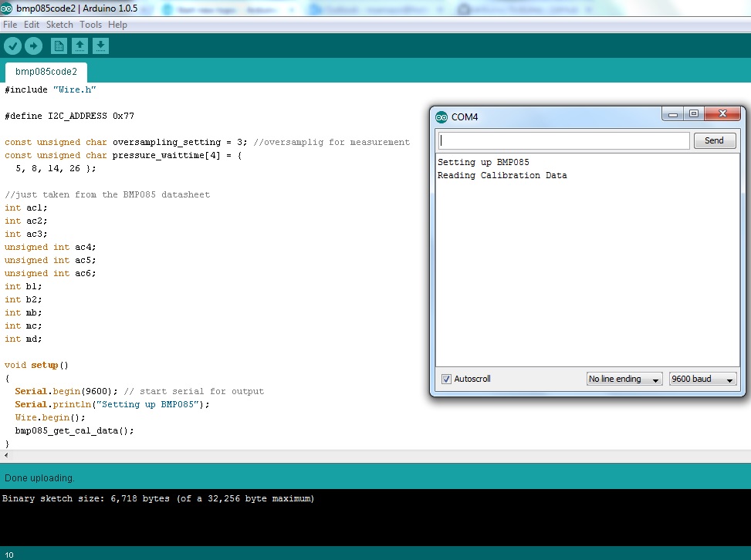Click the '#include "Wire.h"' code line

coord(50,90)
